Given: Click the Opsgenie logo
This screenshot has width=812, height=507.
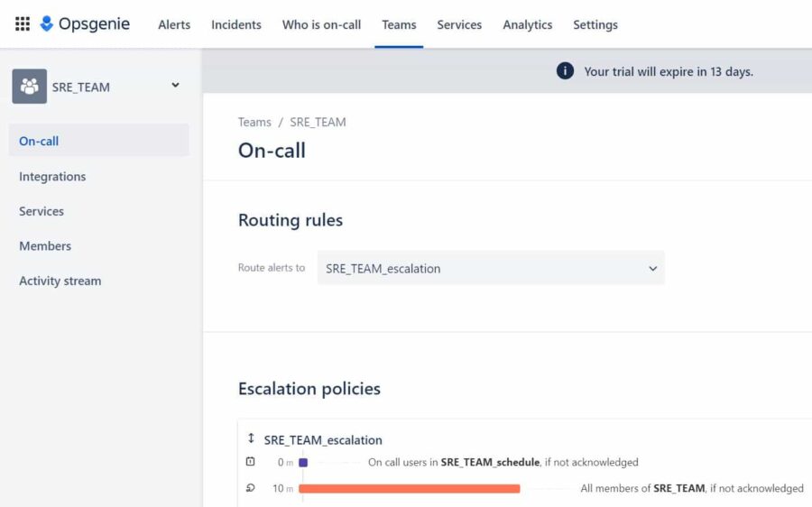Looking at the screenshot, I should coord(85,23).
